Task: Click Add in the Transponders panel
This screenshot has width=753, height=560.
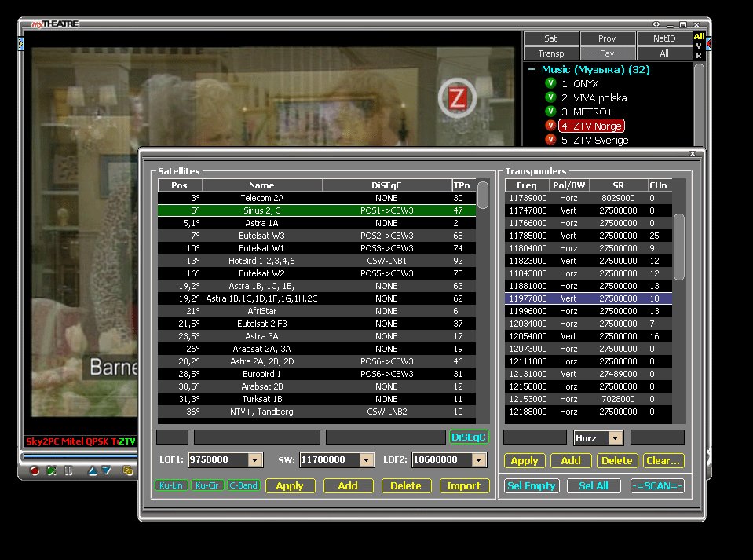Action: [571, 460]
